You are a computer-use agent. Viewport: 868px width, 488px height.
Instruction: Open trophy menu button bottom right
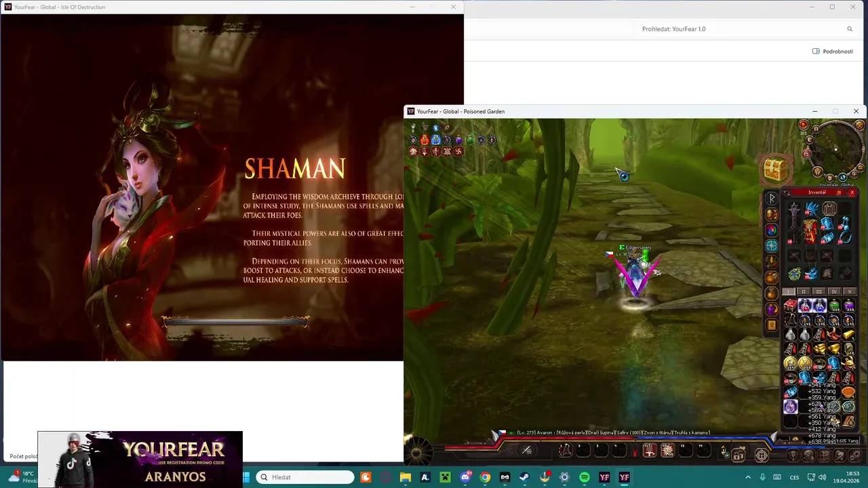[793, 455]
